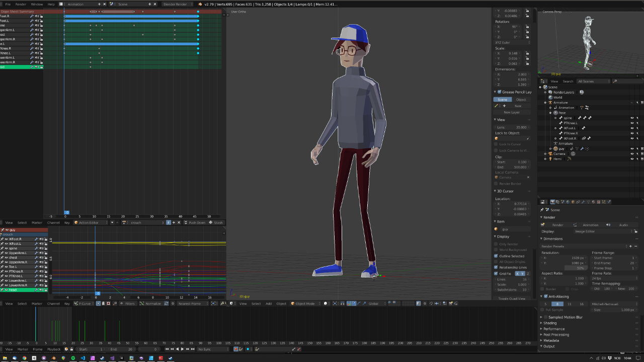Enable Sampled Motion Blur checkbox
The height and width of the screenshot is (362, 644).
(x=546, y=317)
